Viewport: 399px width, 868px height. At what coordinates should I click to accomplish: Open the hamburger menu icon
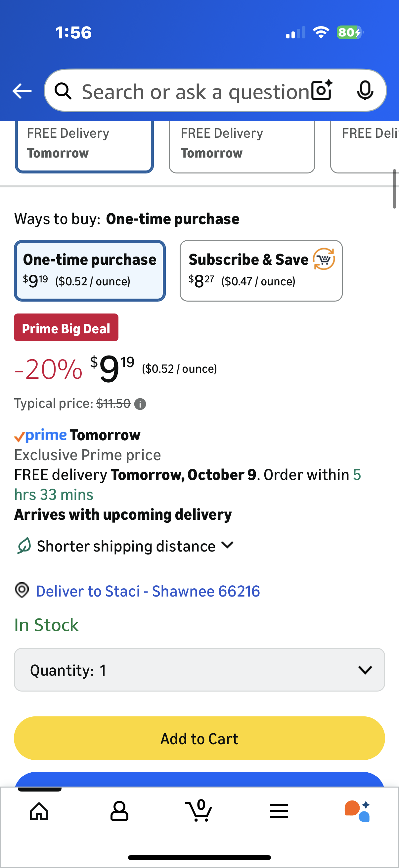[279, 810]
